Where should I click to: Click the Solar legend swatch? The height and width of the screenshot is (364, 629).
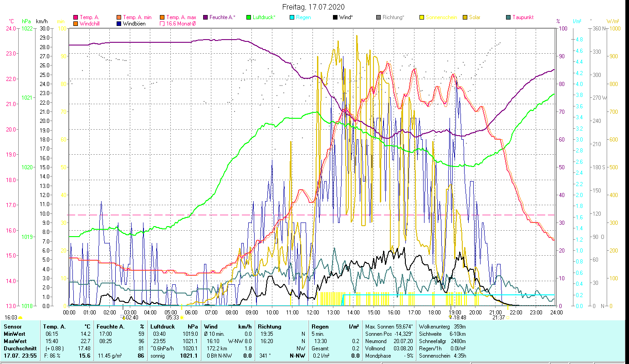pyautogui.click(x=465, y=18)
